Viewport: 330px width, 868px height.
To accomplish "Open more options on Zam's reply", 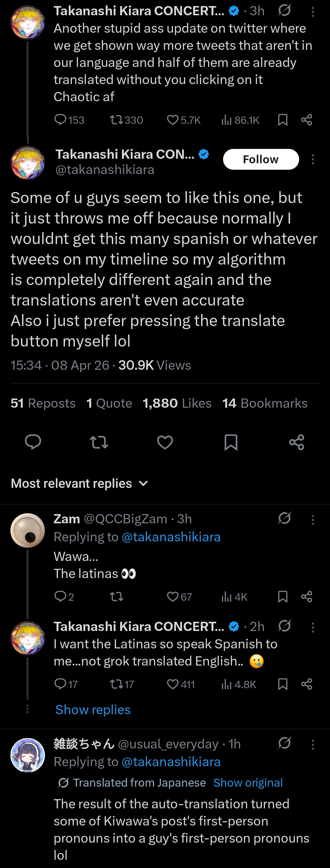I will (x=313, y=520).
